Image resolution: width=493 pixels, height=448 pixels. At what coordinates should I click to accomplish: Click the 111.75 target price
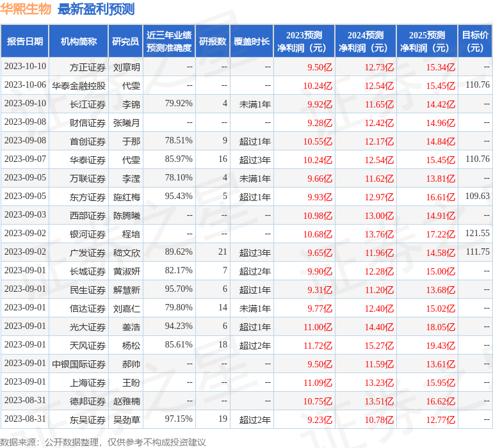[x=477, y=252]
